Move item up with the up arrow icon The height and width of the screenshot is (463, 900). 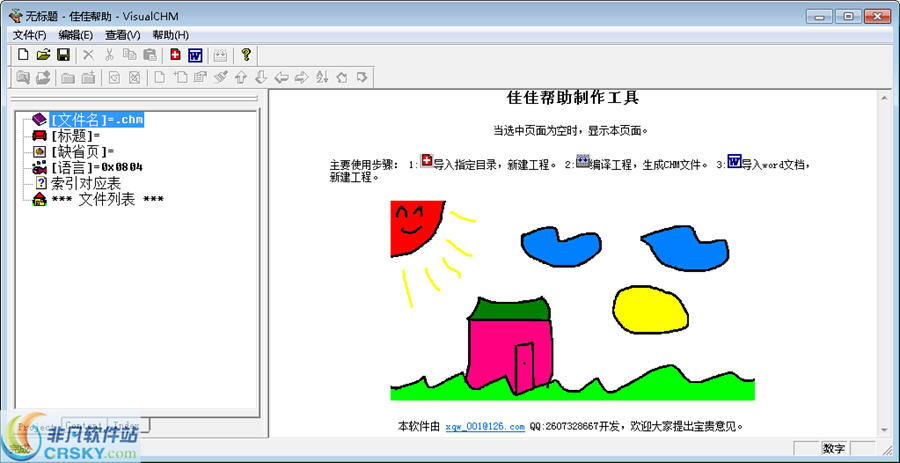[x=240, y=77]
